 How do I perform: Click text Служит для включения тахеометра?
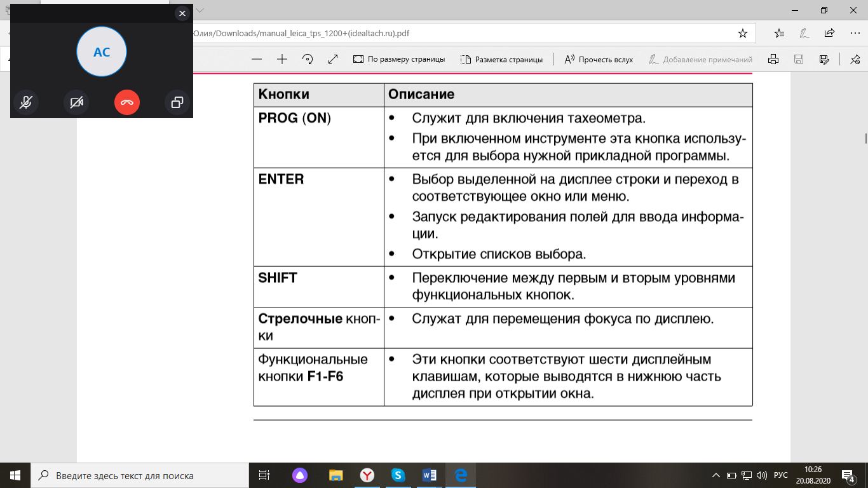(x=529, y=118)
